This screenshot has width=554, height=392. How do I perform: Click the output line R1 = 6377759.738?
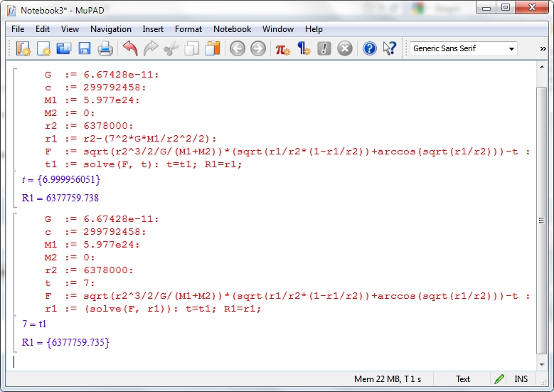(60, 198)
